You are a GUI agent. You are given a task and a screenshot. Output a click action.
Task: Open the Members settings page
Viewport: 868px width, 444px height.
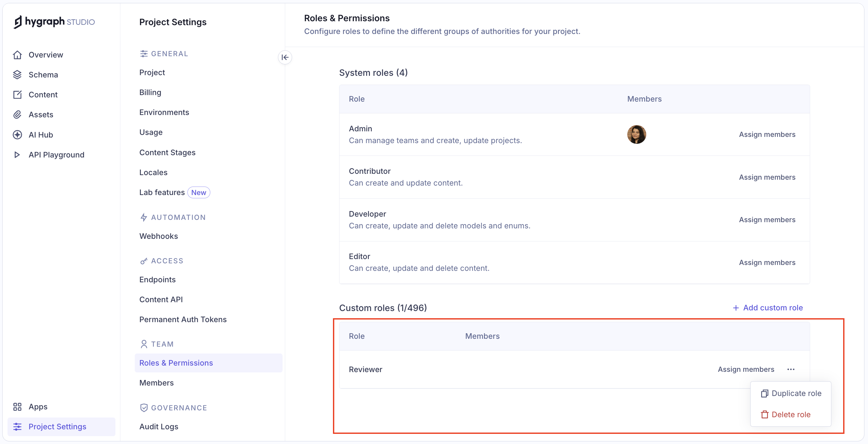tap(156, 383)
